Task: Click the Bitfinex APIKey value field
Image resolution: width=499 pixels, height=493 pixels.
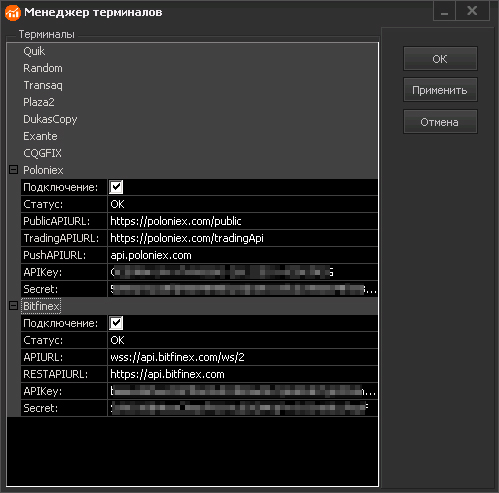Action: tap(243, 391)
